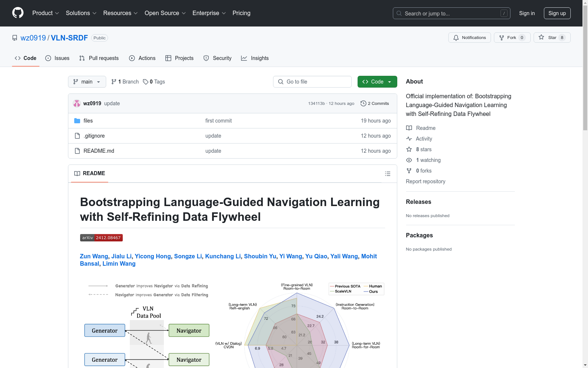Click the GitHub logo icon
588x368 pixels.
click(x=18, y=13)
